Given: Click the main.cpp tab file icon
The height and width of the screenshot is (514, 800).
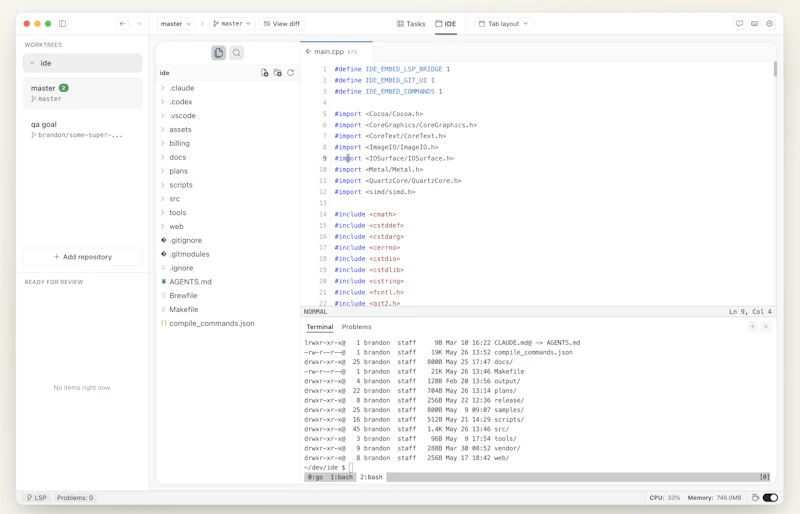Looking at the screenshot, I should point(308,52).
